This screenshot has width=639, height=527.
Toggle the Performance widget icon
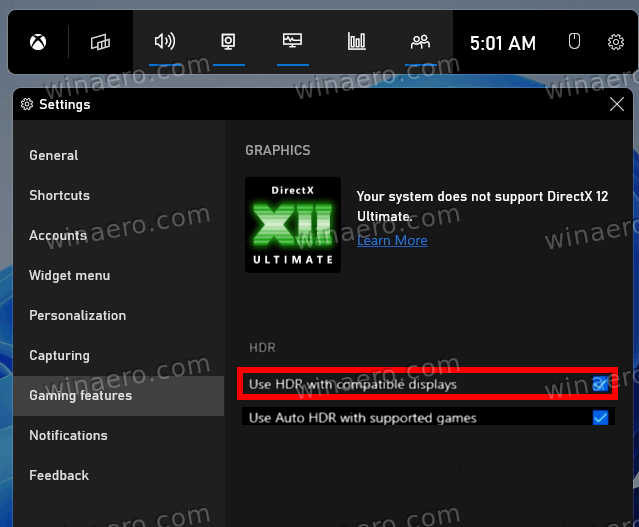point(293,42)
